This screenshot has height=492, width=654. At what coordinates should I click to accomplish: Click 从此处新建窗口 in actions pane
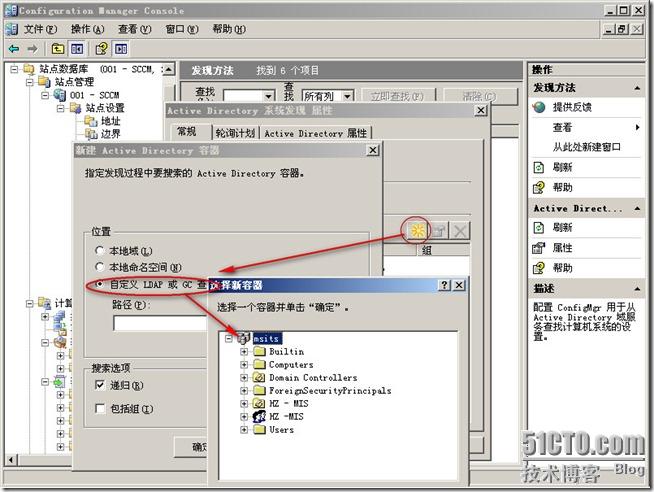(x=586, y=147)
